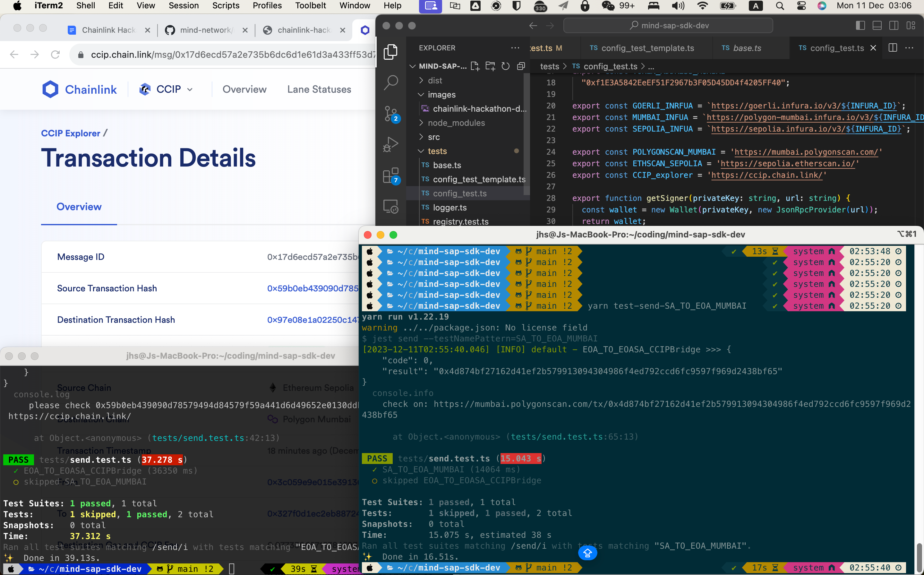Click the Source Transaction Hash link value
Viewport: 924px width, 575px height.
[312, 288]
